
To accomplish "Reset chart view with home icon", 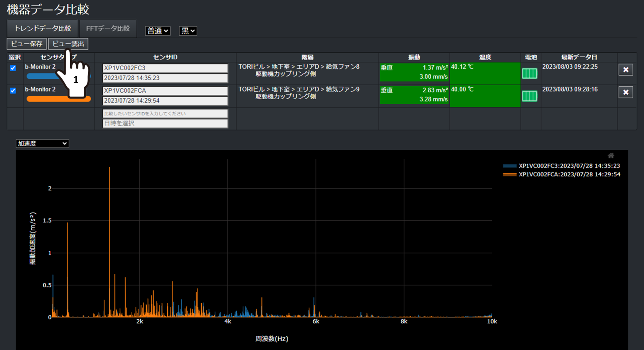I will (611, 156).
